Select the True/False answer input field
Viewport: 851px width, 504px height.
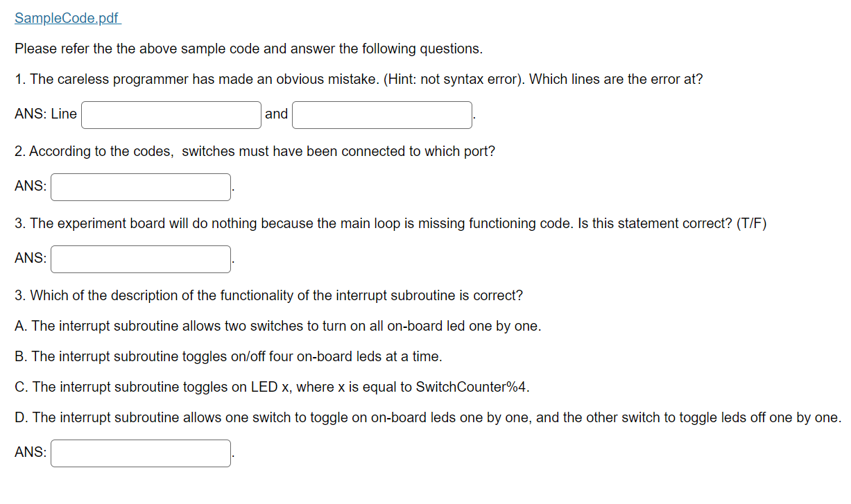(140, 259)
